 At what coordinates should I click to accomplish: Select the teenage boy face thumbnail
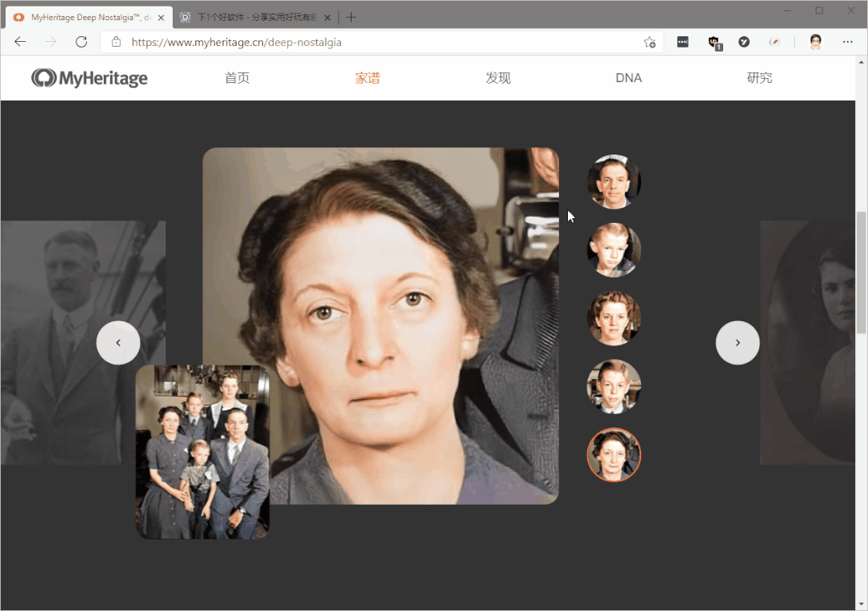pyautogui.click(x=614, y=386)
